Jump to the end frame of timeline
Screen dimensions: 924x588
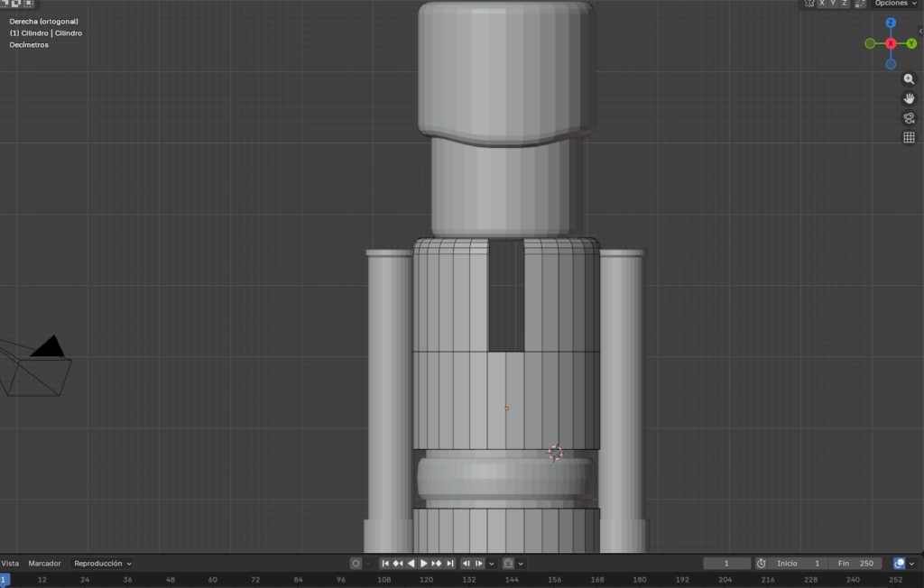pyautogui.click(x=449, y=564)
